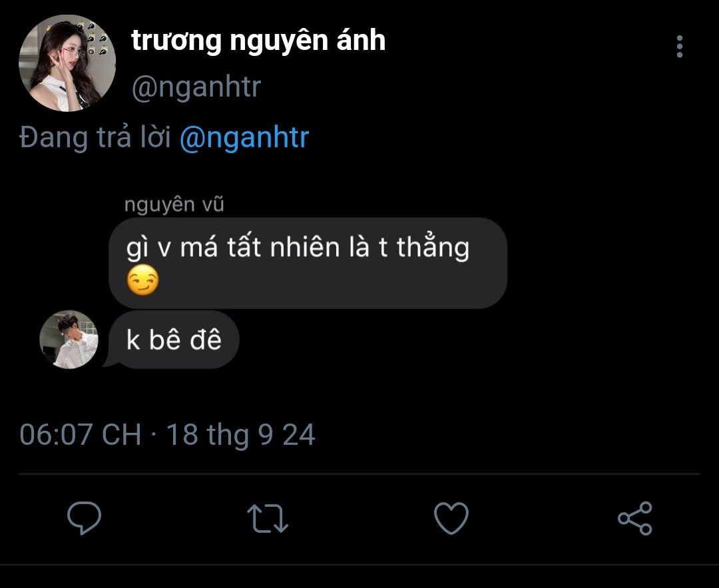Viewport: 719px width, 588px height.
Task: Open the tweet author's profile picture
Action: (x=69, y=63)
